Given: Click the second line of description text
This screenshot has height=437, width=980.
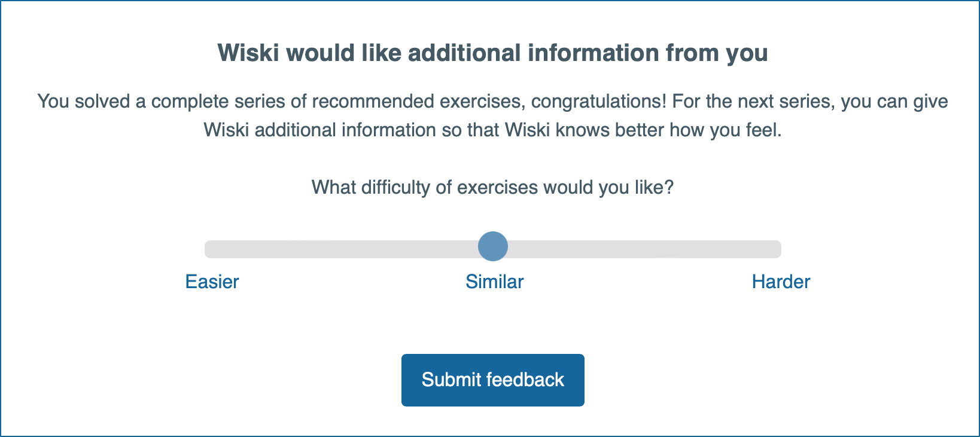Looking at the screenshot, I should pyautogui.click(x=492, y=130).
